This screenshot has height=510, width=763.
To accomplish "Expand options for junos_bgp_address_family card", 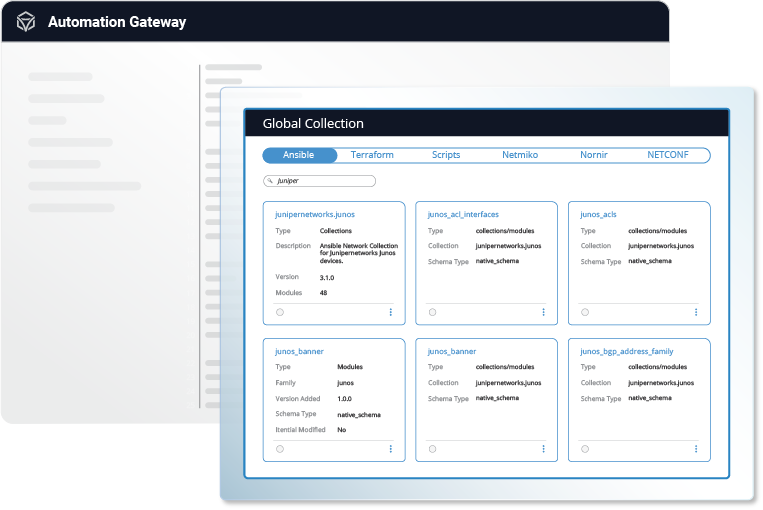I will point(696,449).
